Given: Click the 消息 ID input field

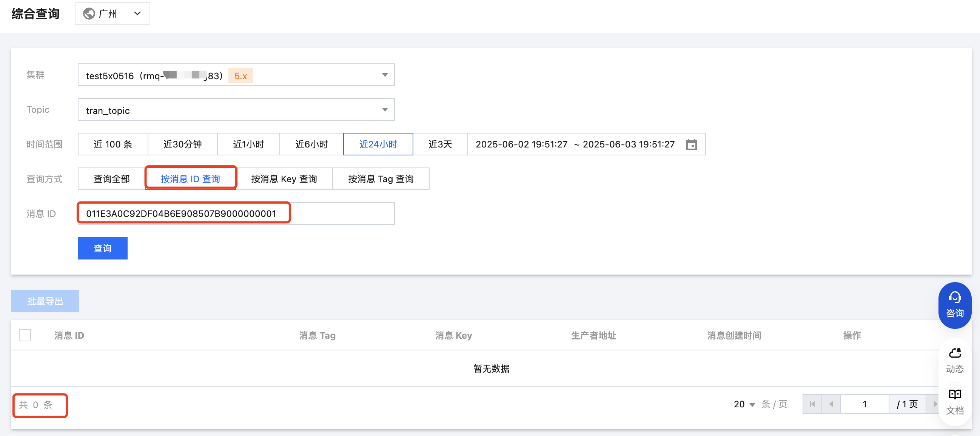Looking at the screenshot, I should click(x=236, y=213).
